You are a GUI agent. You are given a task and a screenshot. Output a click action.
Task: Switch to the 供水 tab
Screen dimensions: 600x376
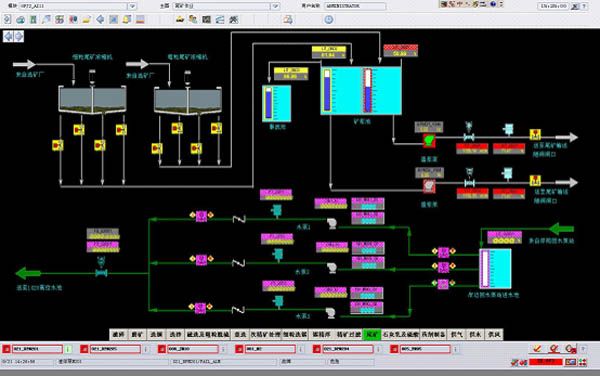pyautogui.click(x=475, y=334)
